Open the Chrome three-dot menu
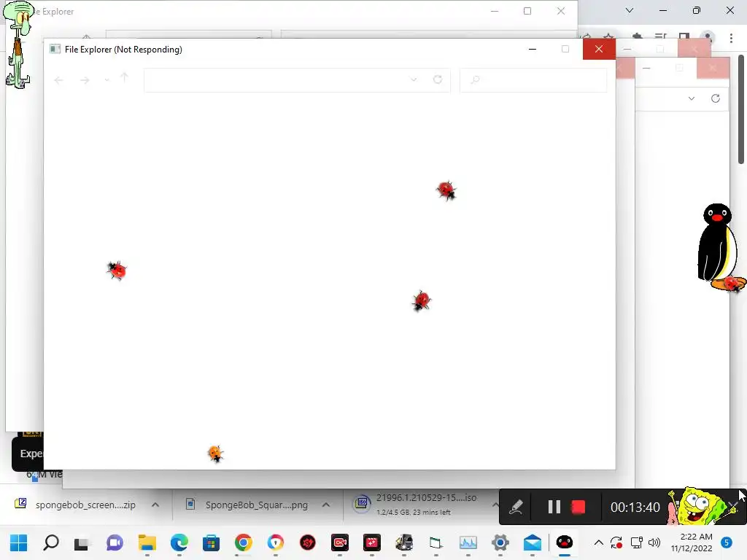Screen dimensions: 747x560 (731, 37)
